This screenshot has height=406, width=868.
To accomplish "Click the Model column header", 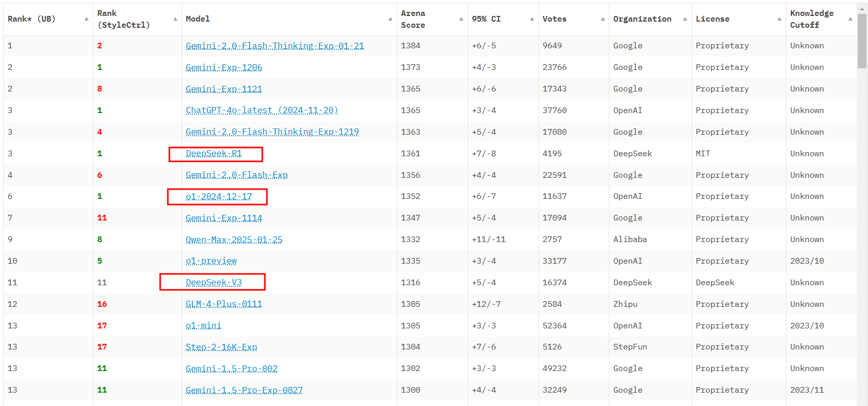I will (x=290, y=19).
